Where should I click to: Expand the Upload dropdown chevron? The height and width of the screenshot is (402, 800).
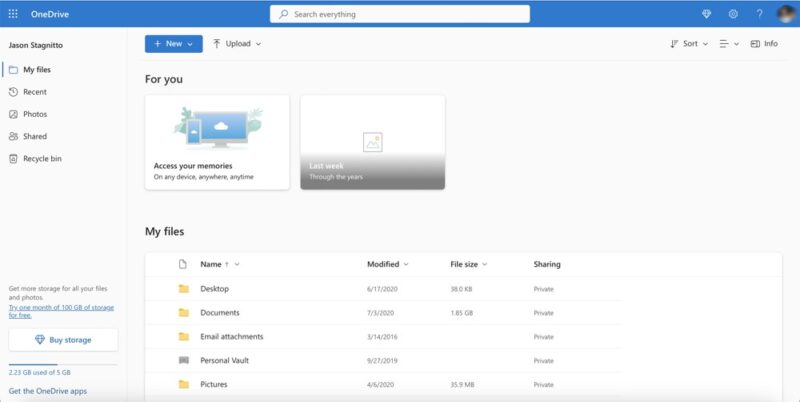click(x=258, y=44)
